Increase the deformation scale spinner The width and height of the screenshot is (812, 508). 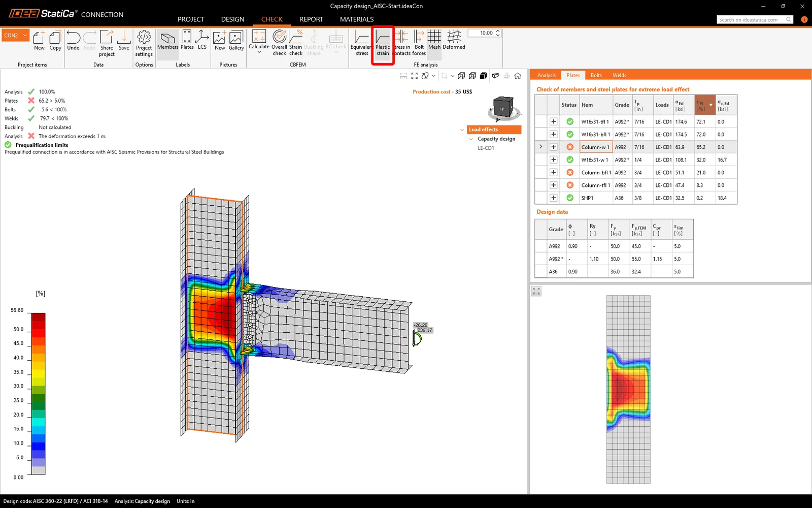(x=498, y=31)
